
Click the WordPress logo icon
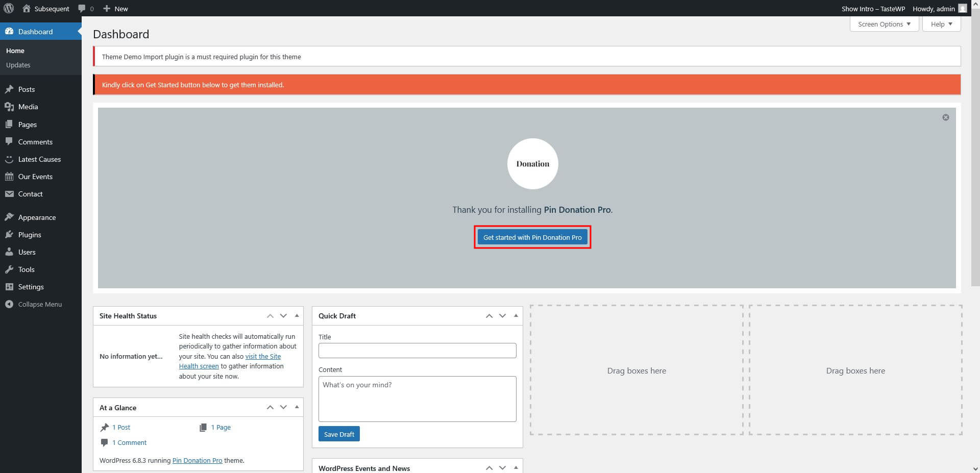click(9, 9)
